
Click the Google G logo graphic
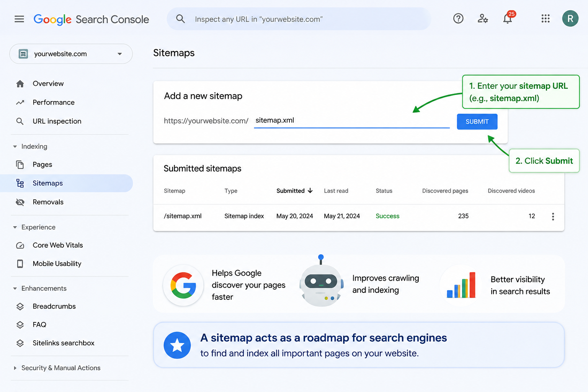183,285
